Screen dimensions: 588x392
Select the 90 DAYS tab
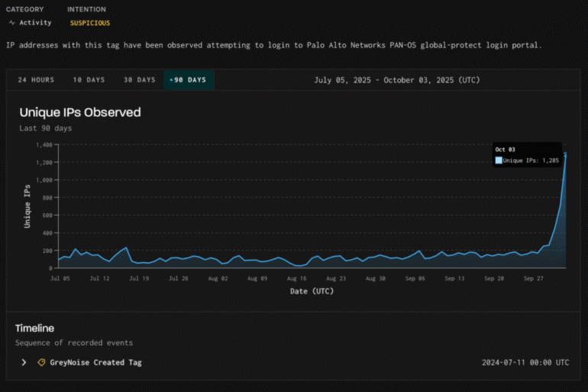tap(189, 80)
